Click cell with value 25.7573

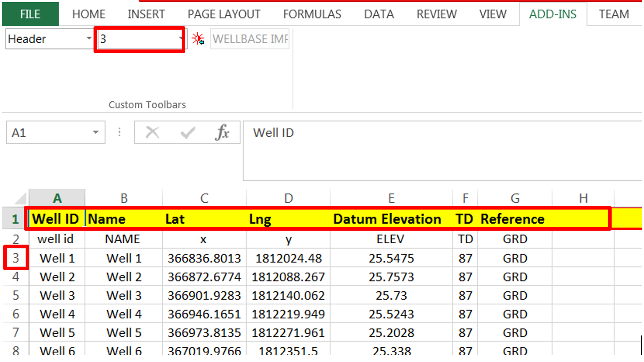(391, 277)
